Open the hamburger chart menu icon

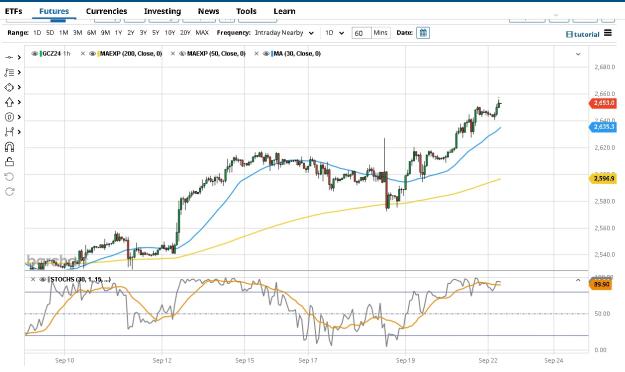click(x=607, y=33)
